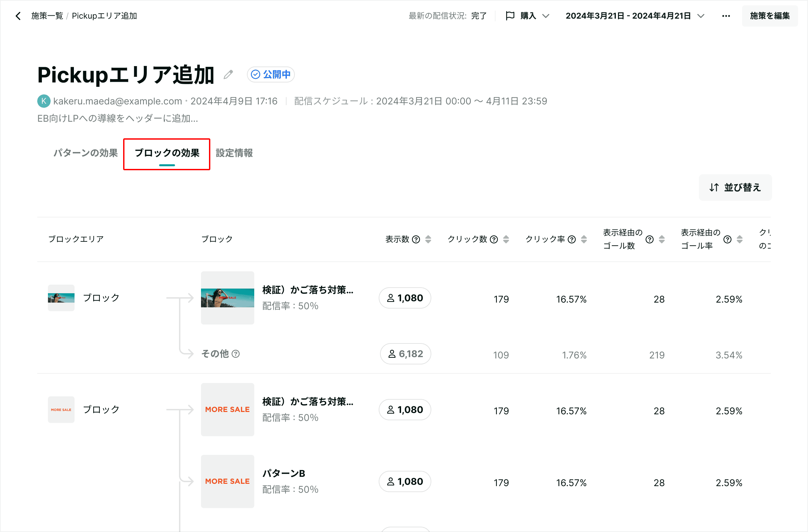Click help icon next to 表示数
808x532 pixels.
pos(416,239)
